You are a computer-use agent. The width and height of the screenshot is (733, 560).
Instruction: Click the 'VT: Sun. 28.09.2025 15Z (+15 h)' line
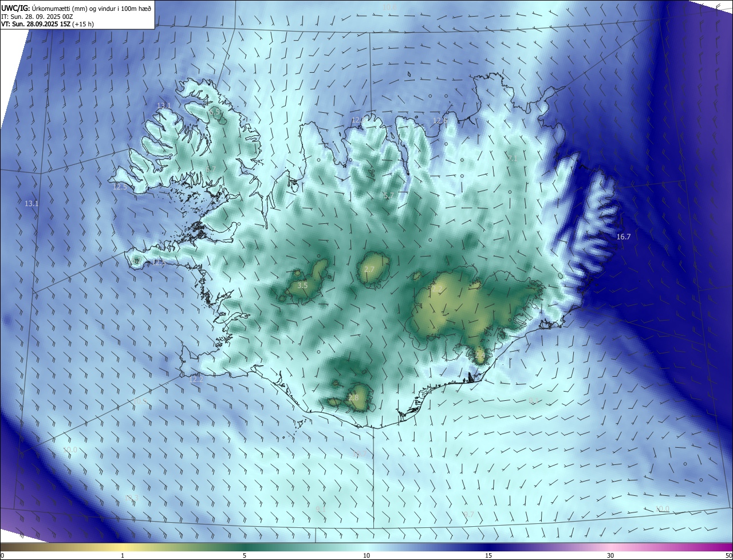point(48,24)
